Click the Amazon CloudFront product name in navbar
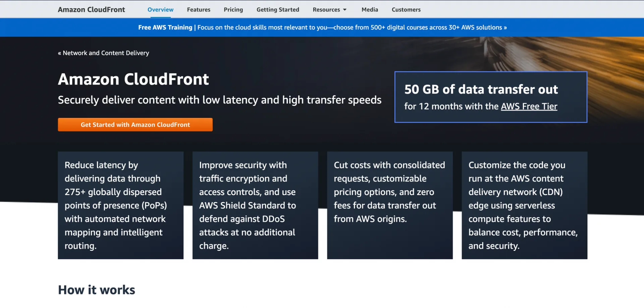The width and height of the screenshot is (644, 308). pyautogui.click(x=91, y=10)
